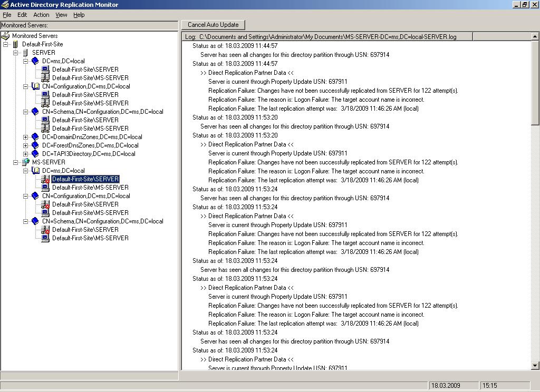Click the Cancel Auto Update button
Viewport: 540px width, 392px height.
[x=213, y=25]
